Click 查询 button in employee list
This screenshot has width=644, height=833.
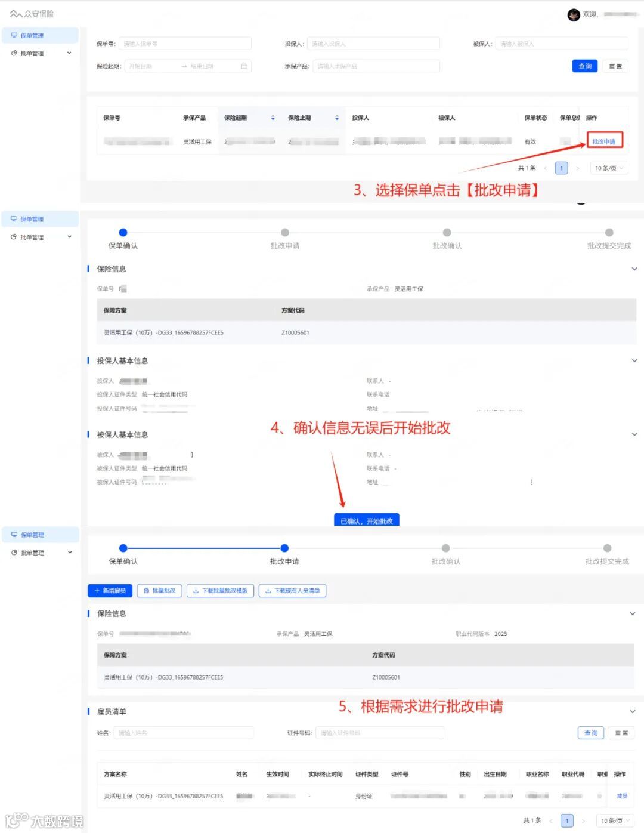591,733
